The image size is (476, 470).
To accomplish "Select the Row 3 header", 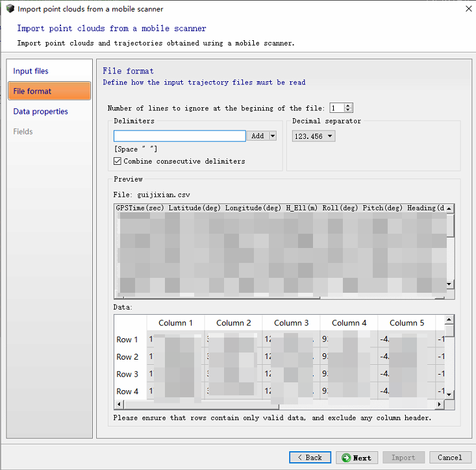I will pyautogui.click(x=131, y=374).
